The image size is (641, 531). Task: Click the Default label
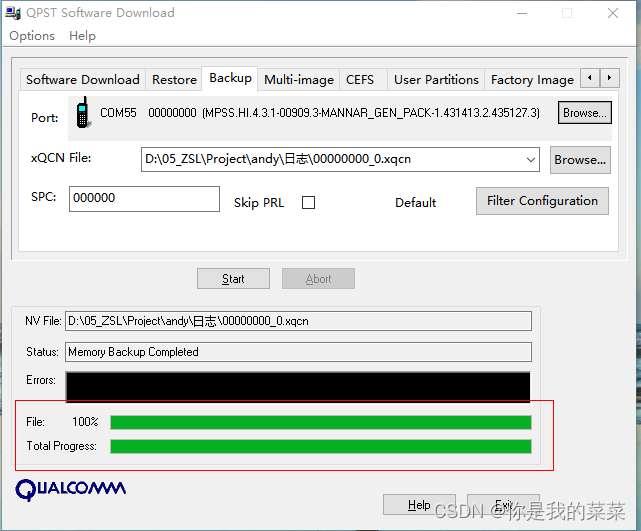[415, 203]
